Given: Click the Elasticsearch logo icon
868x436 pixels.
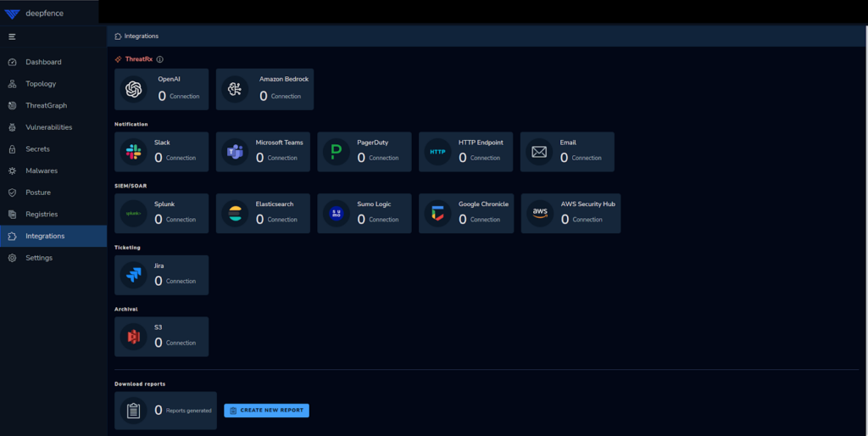Looking at the screenshot, I should 235,213.
